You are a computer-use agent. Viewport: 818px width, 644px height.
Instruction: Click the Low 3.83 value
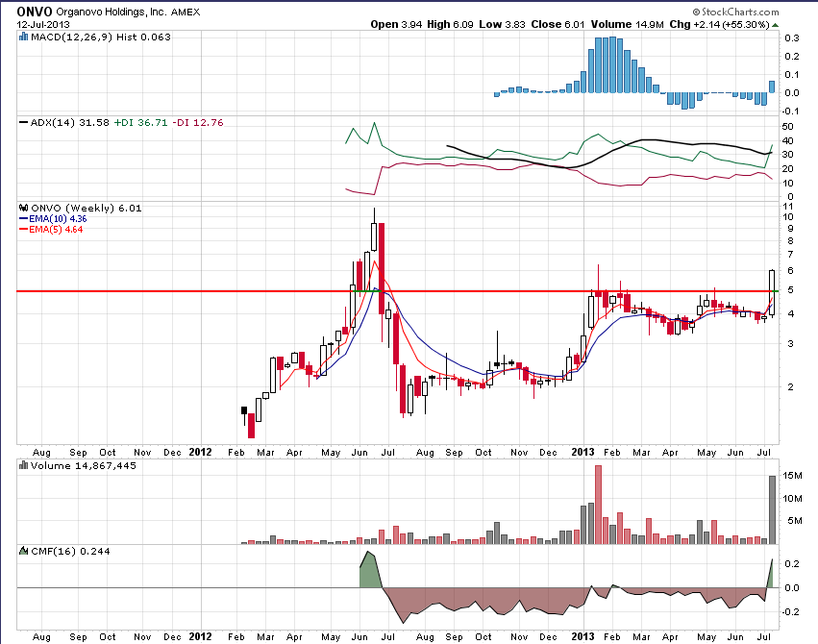click(x=502, y=24)
